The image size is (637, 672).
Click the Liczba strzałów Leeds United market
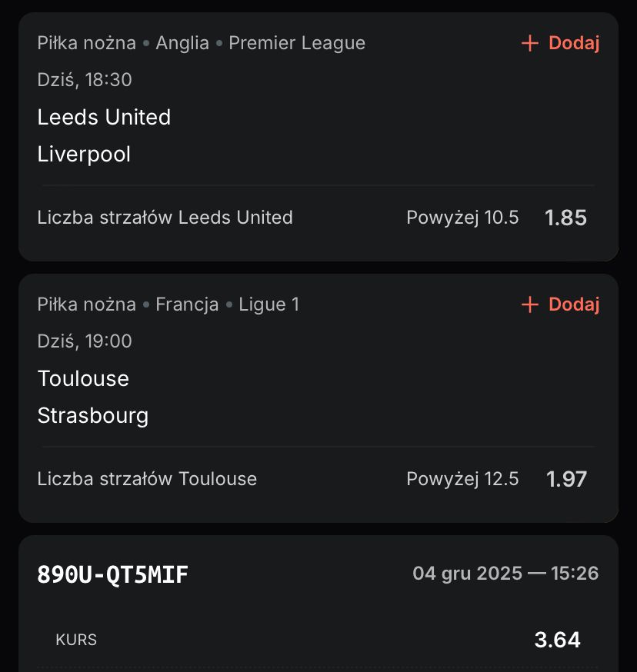click(x=165, y=218)
